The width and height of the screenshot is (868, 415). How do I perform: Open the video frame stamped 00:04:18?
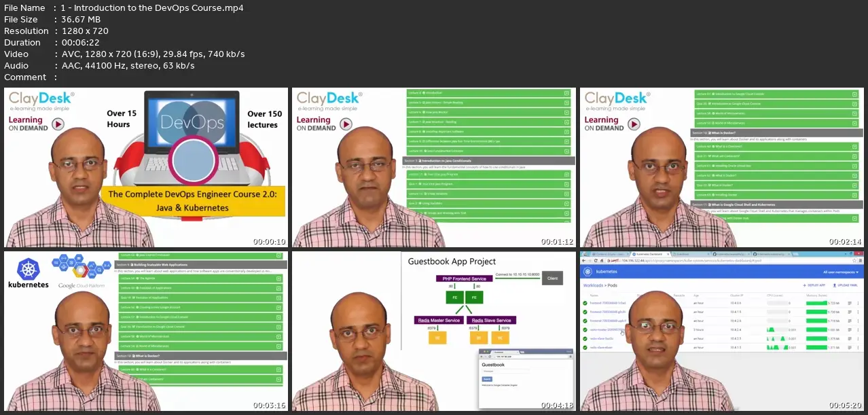pos(434,331)
